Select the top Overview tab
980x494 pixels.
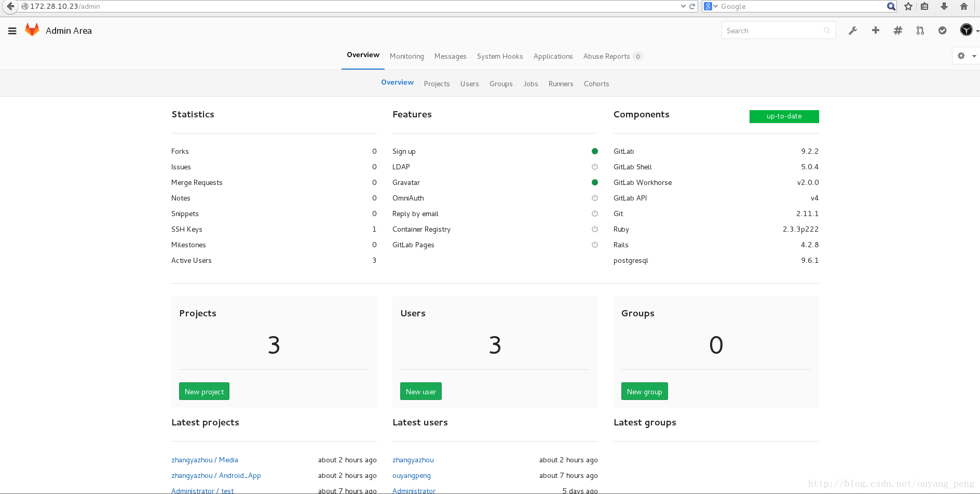[x=363, y=55]
